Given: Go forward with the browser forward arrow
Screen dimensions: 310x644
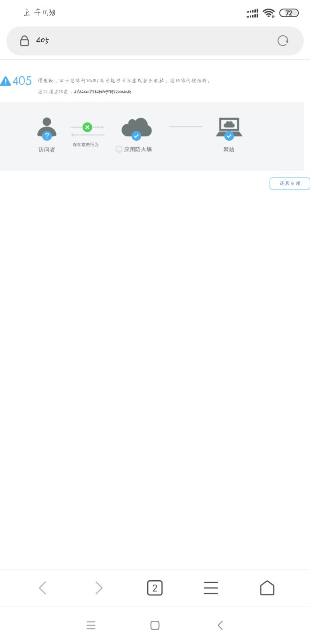Looking at the screenshot, I should [99, 588].
